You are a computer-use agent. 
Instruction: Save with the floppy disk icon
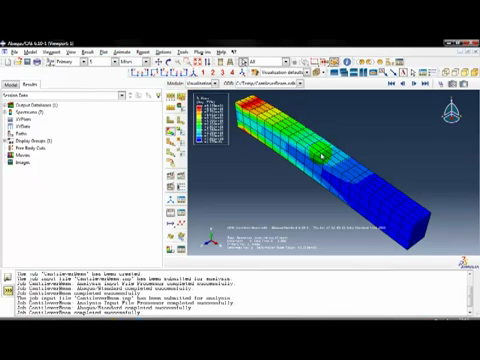coord(27,62)
